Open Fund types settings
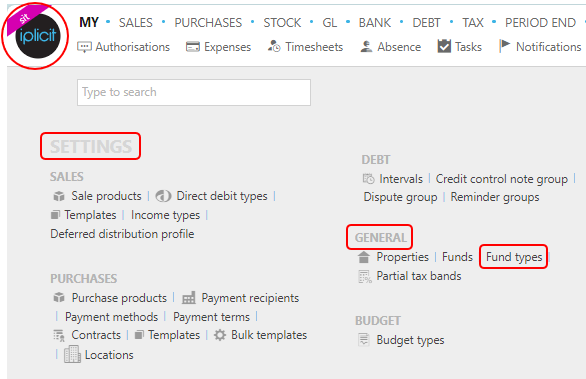 pos(514,257)
